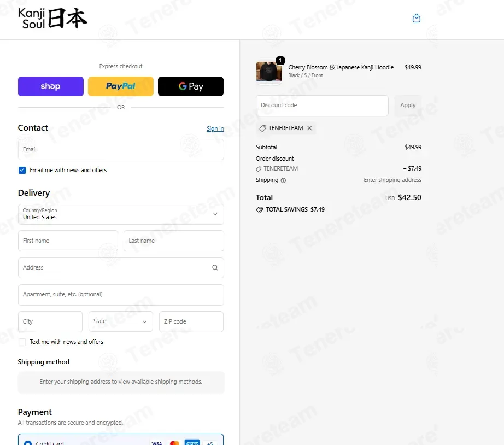The width and height of the screenshot is (504, 445).
Task: Show the +5 additional card types
Action: click(209, 443)
